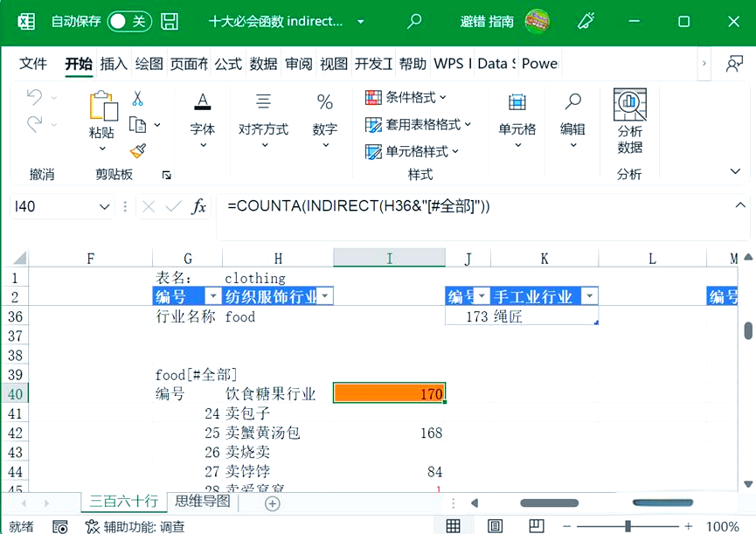The width and height of the screenshot is (756, 534).
Task: Collapse the ribbon chevron
Action: 735,171
